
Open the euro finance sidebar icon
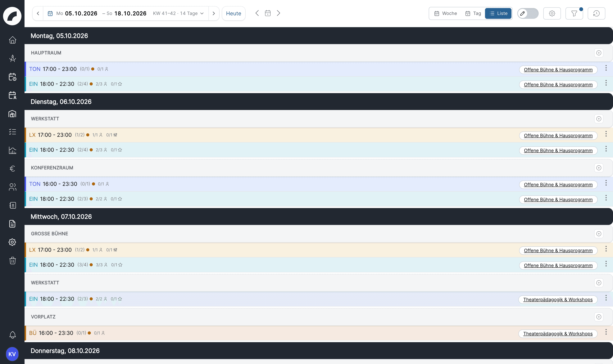point(12,169)
